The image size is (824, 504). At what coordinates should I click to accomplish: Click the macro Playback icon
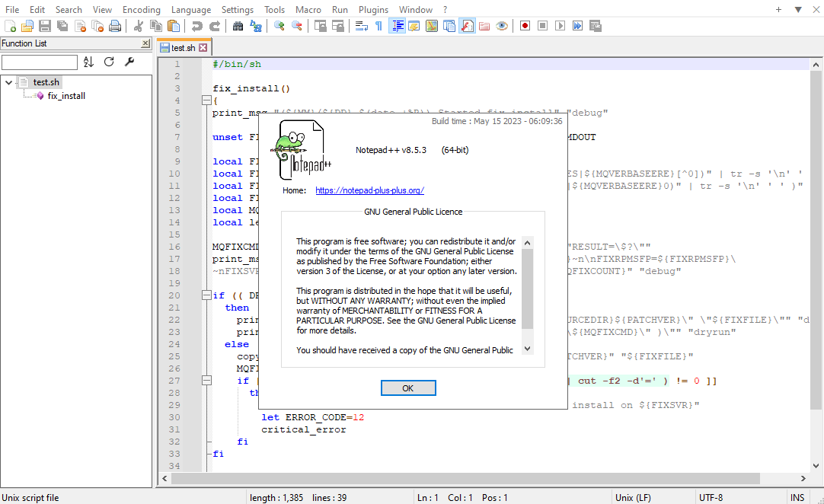click(x=561, y=27)
